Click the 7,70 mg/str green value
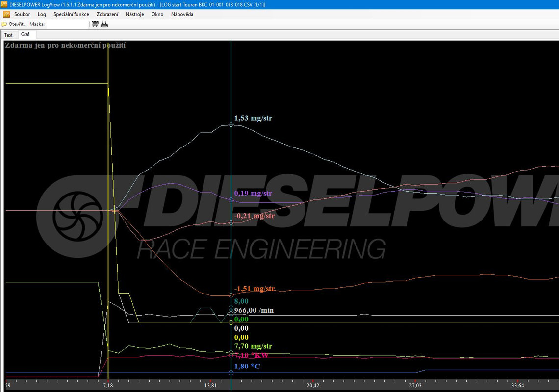 click(x=253, y=346)
